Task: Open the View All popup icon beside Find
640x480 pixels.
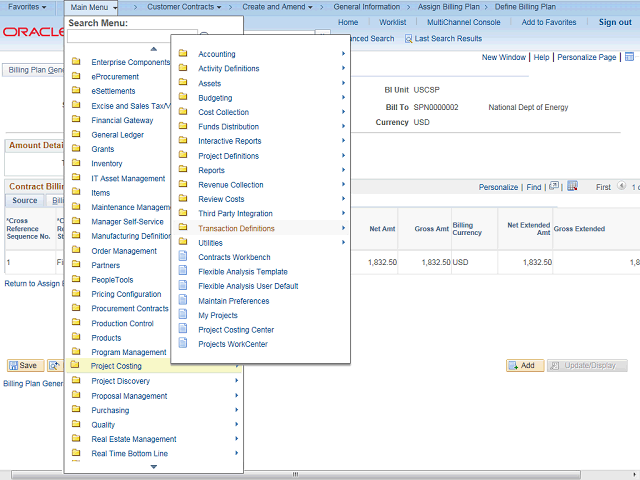Action: [553, 187]
